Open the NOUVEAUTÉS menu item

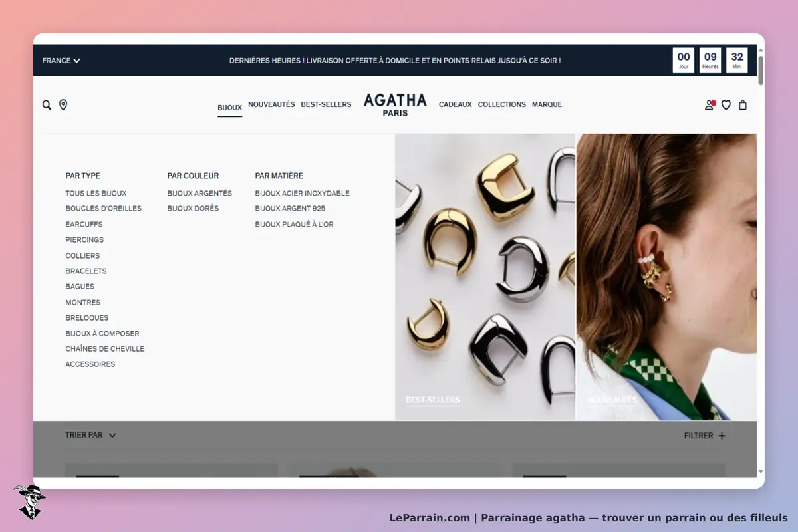[271, 104]
